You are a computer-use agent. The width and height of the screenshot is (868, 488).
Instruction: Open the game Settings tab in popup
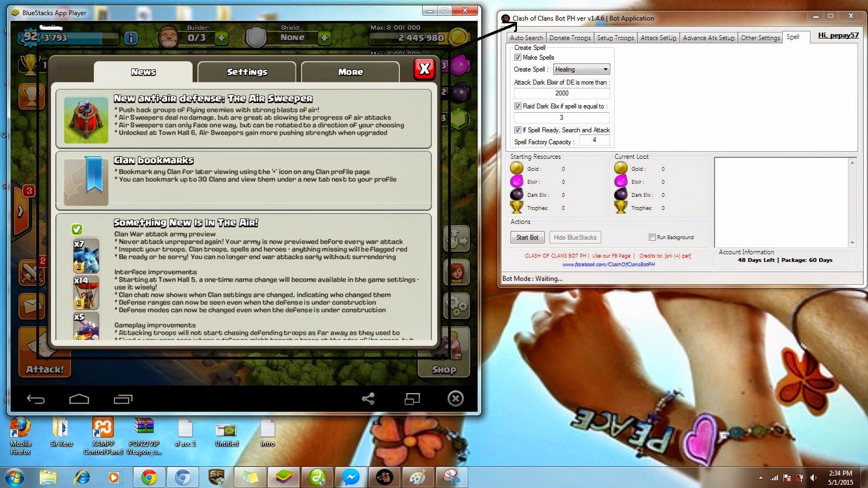[247, 72]
